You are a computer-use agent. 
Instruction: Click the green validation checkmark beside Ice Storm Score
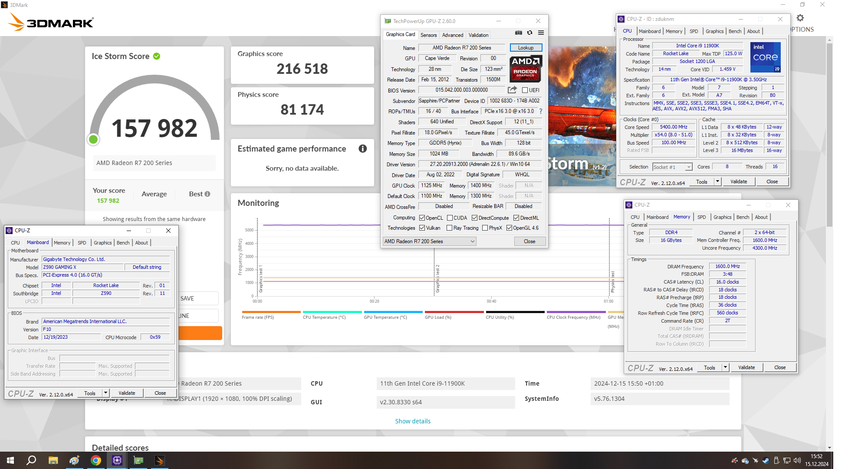[157, 56]
